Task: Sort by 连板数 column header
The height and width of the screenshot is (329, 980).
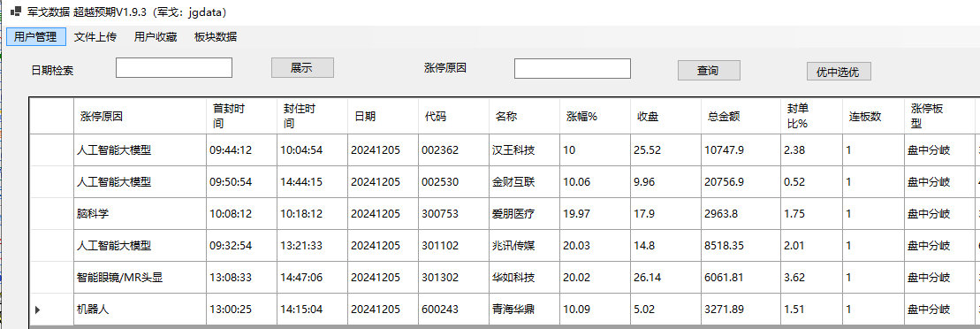Action: (x=873, y=116)
